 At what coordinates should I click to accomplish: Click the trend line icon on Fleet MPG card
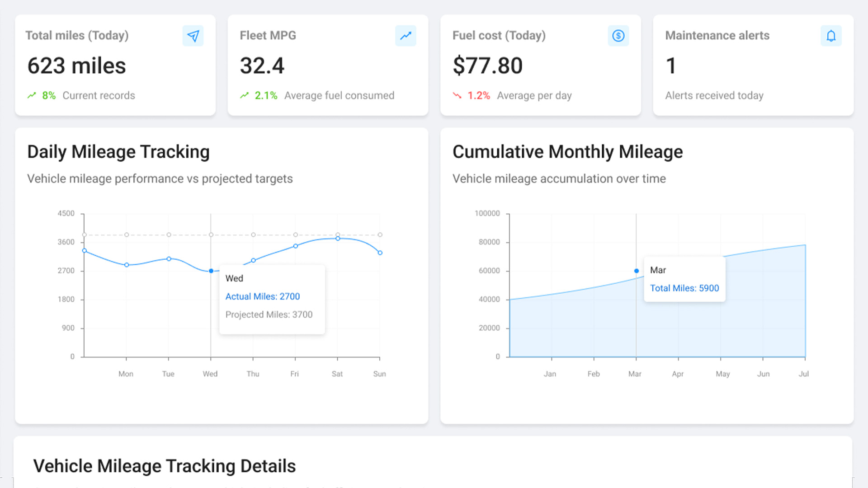pos(406,36)
